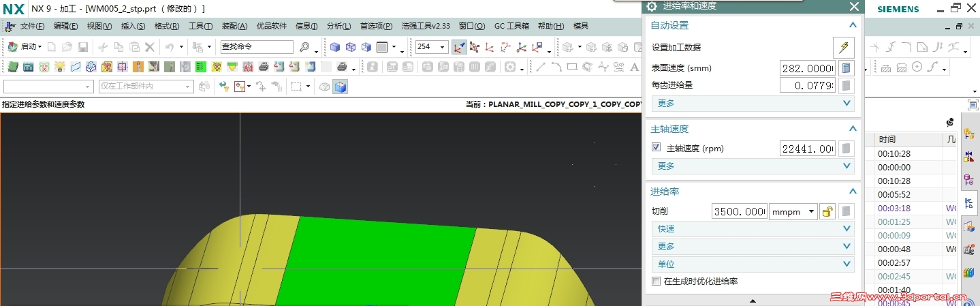Click the gear icon in dialog title bar
The image size is (980, 306).
[x=652, y=6]
